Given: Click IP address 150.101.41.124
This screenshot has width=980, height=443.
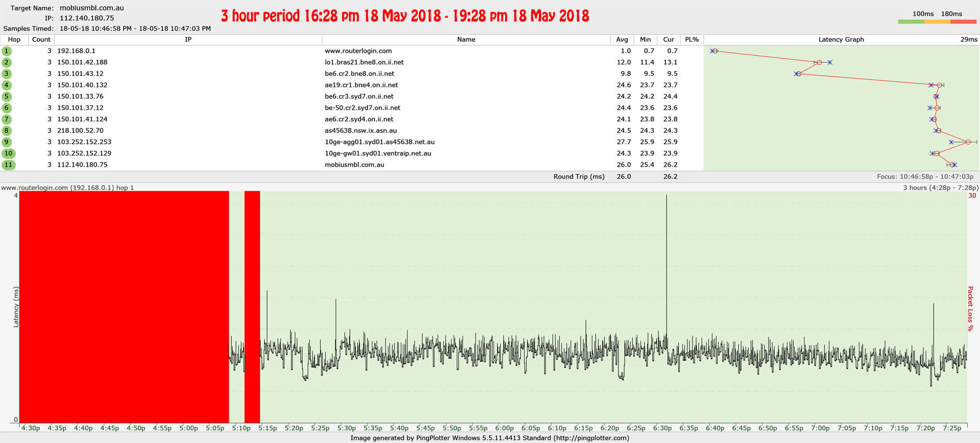Looking at the screenshot, I should [83, 119].
